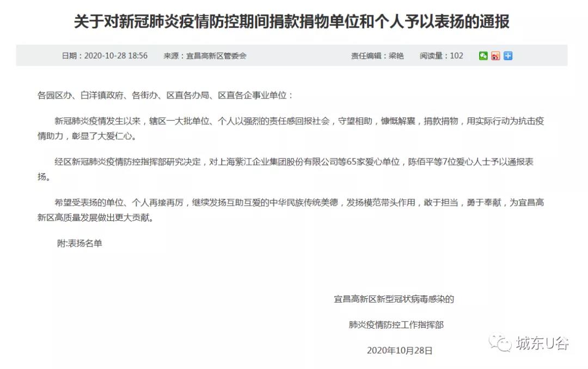Click the phrase 彰显了大爱仁心
Viewport: 588px width, 369px height.
tap(101, 136)
